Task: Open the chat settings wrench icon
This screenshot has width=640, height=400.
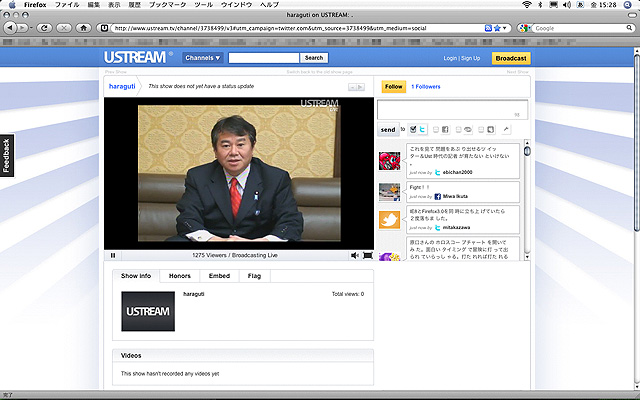Action: click(x=506, y=129)
